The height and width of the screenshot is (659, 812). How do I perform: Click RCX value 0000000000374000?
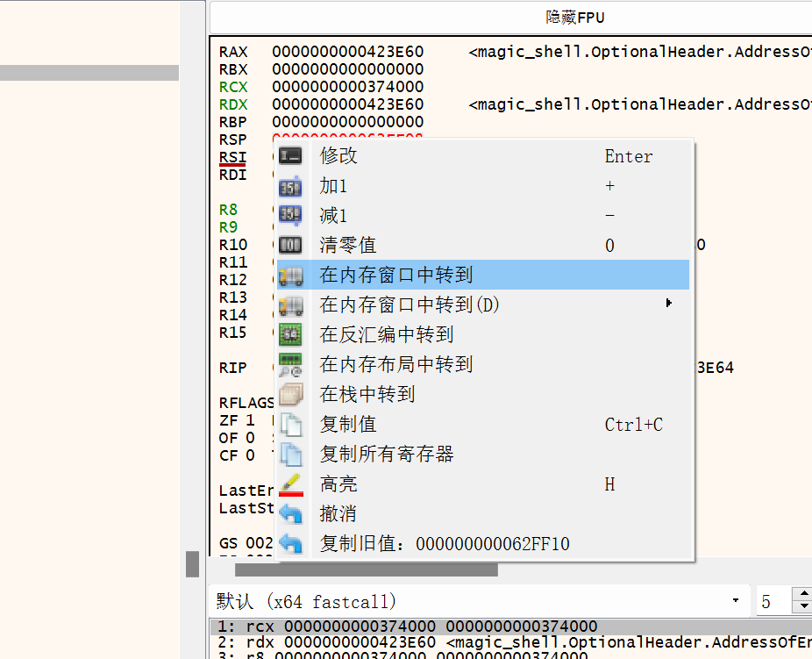click(347, 87)
